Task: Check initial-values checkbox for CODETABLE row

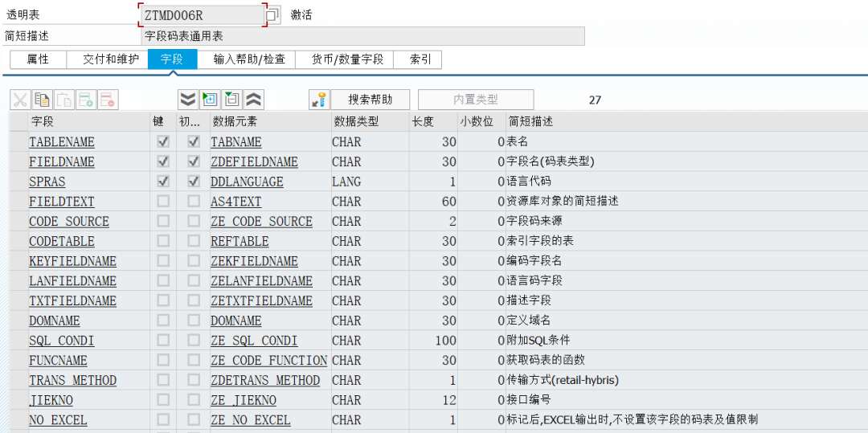Action: click(194, 242)
